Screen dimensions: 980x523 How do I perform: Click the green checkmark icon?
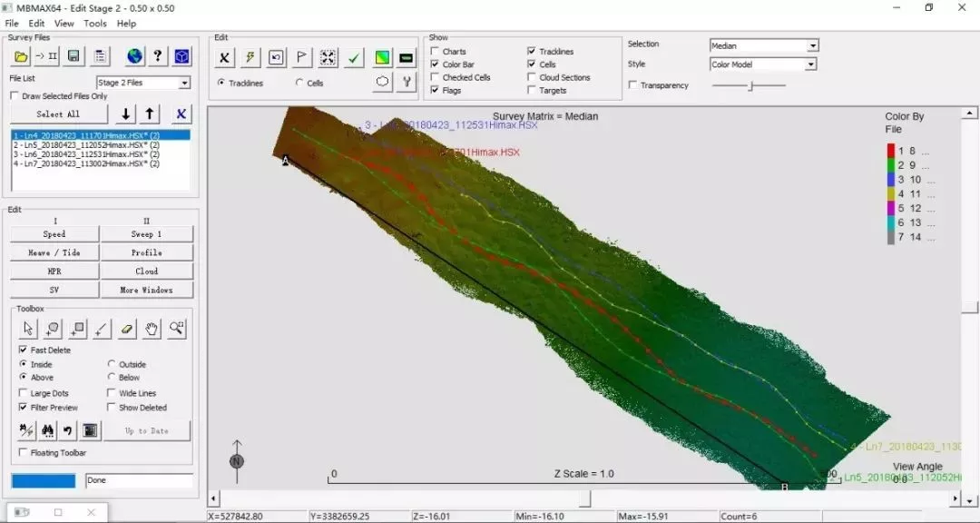[x=354, y=58]
